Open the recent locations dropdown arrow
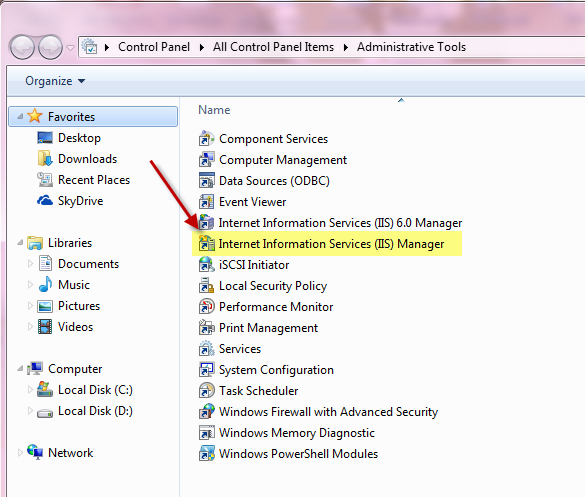Image resolution: width=585 pixels, height=497 pixels. [x=70, y=47]
